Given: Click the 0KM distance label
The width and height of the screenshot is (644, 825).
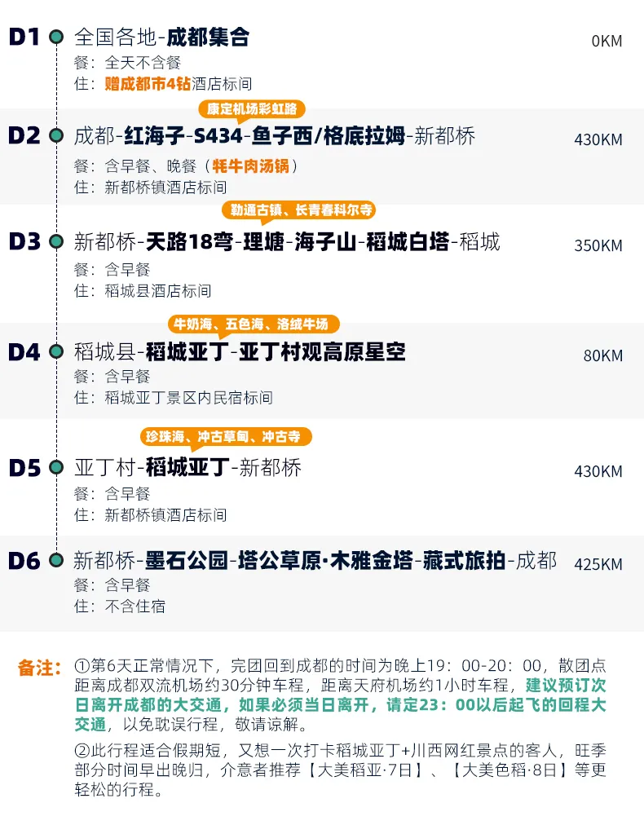Looking at the screenshot, I should click(607, 41).
